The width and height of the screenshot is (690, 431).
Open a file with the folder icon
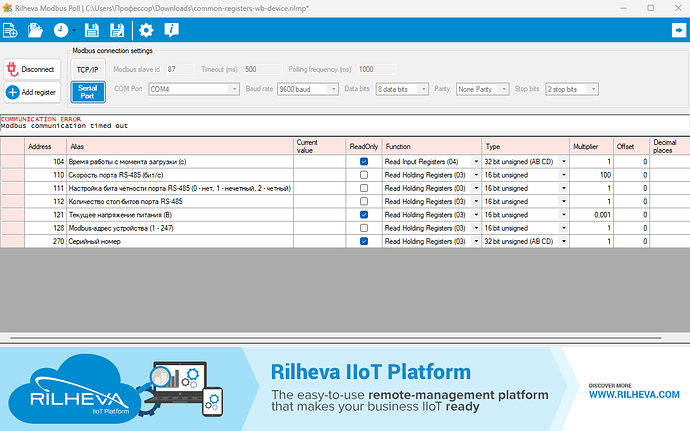36,31
